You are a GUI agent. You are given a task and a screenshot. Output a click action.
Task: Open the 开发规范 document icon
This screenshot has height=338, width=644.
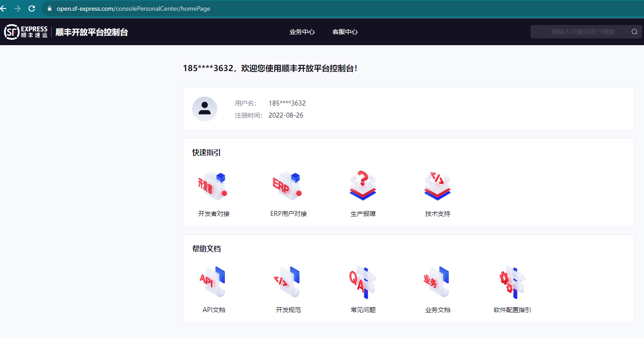[288, 282]
